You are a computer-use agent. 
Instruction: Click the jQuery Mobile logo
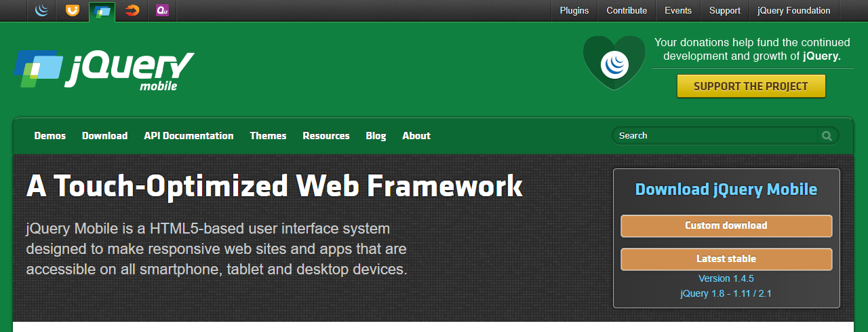coord(104,69)
